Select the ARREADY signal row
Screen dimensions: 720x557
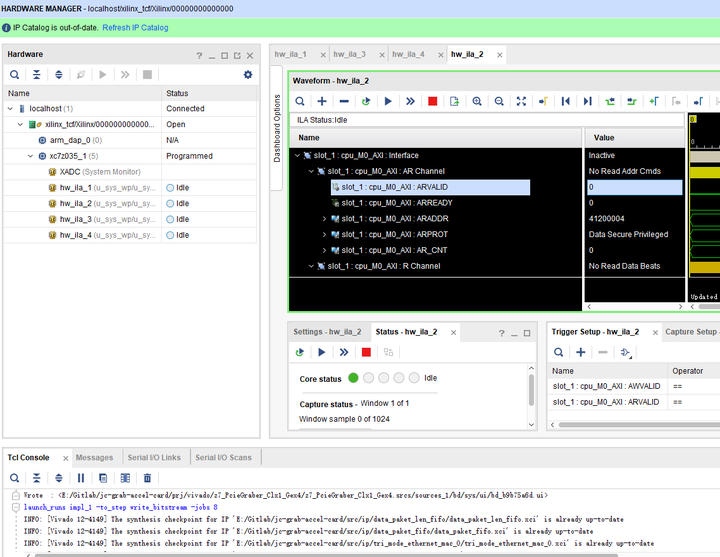[x=397, y=203]
